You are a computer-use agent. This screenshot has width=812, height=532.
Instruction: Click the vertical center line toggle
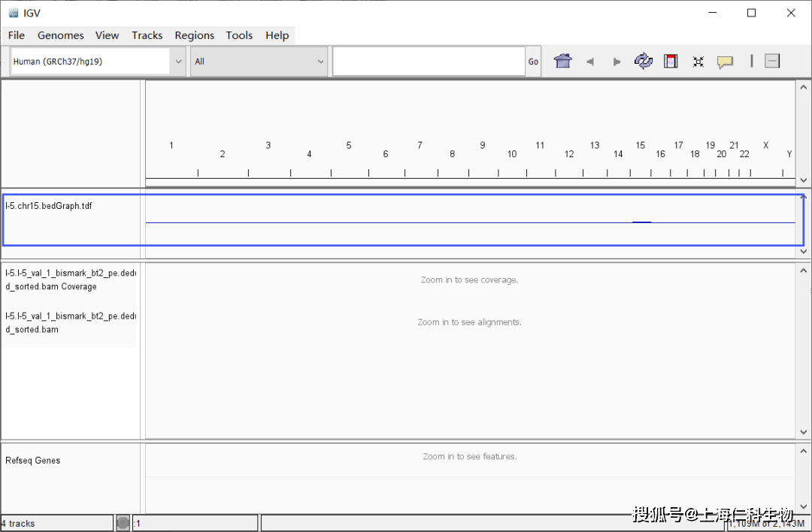click(x=751, y=62)
